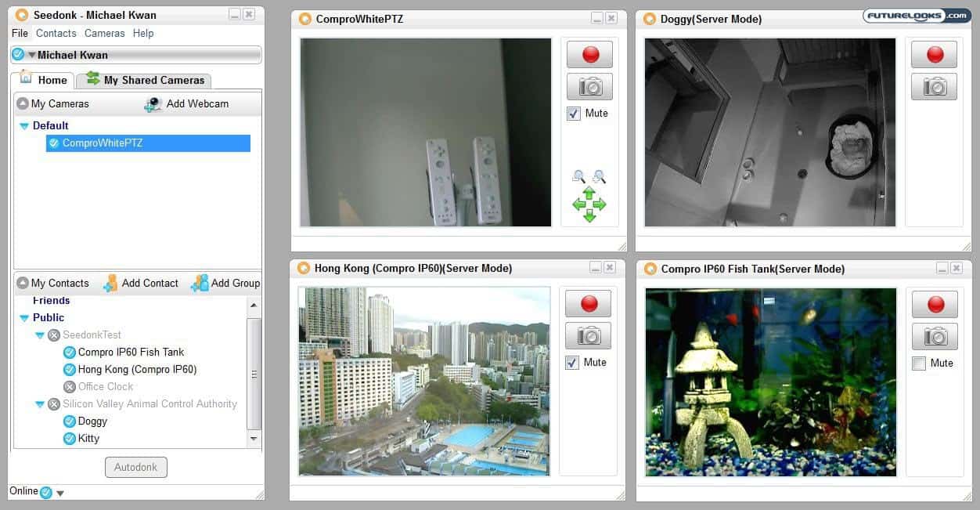980x510 pixels.
Task: Click the Add Webcam icon
Action: 153,104
